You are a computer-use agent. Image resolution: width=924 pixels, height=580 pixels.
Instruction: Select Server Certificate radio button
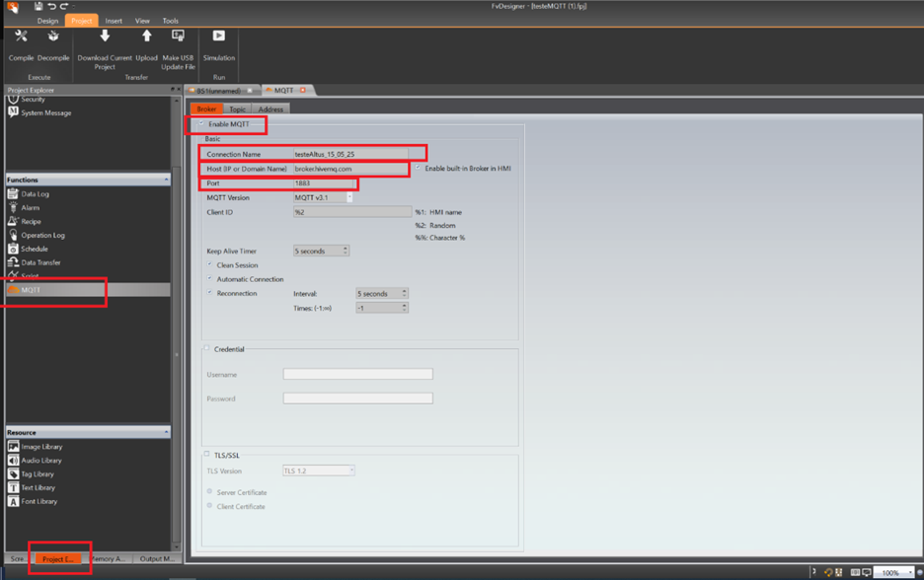point(209,491)
